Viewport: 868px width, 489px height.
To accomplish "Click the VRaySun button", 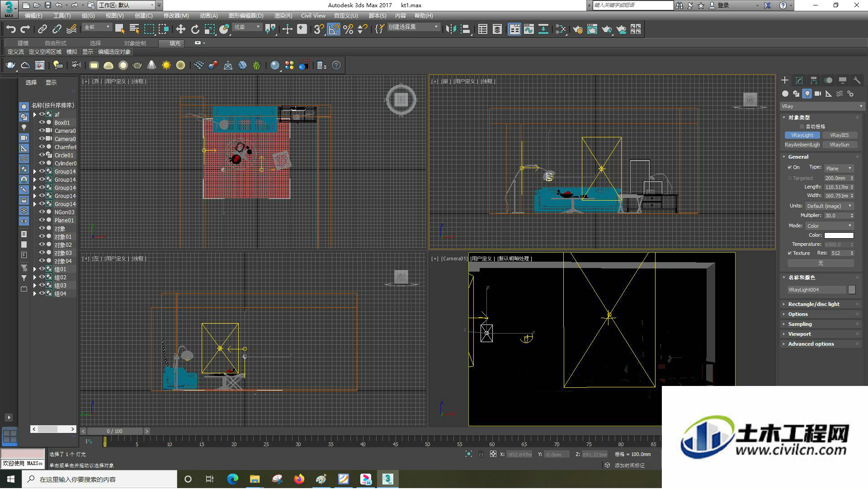I will click(839, 145).
